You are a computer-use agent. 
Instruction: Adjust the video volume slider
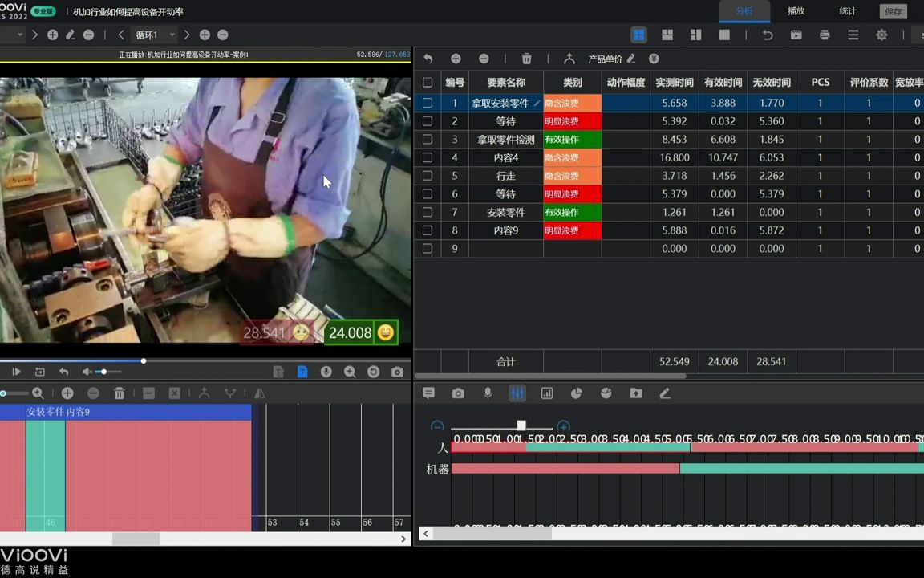point(104,371)
